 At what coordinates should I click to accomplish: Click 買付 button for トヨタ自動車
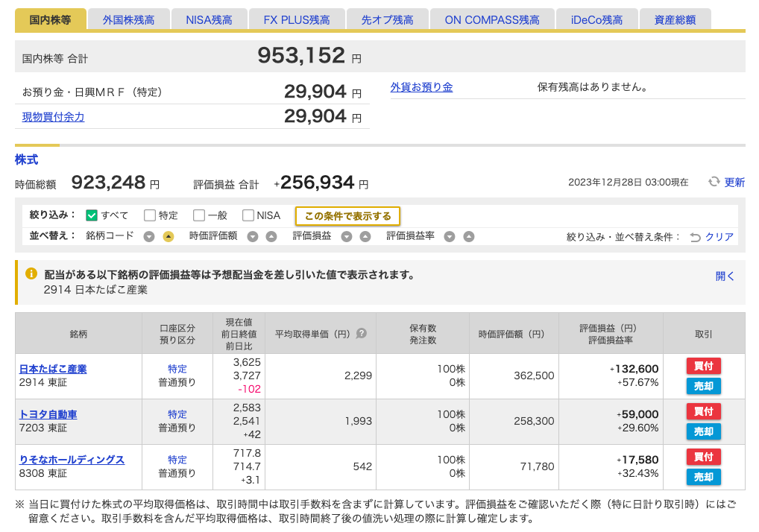point(703,411)
